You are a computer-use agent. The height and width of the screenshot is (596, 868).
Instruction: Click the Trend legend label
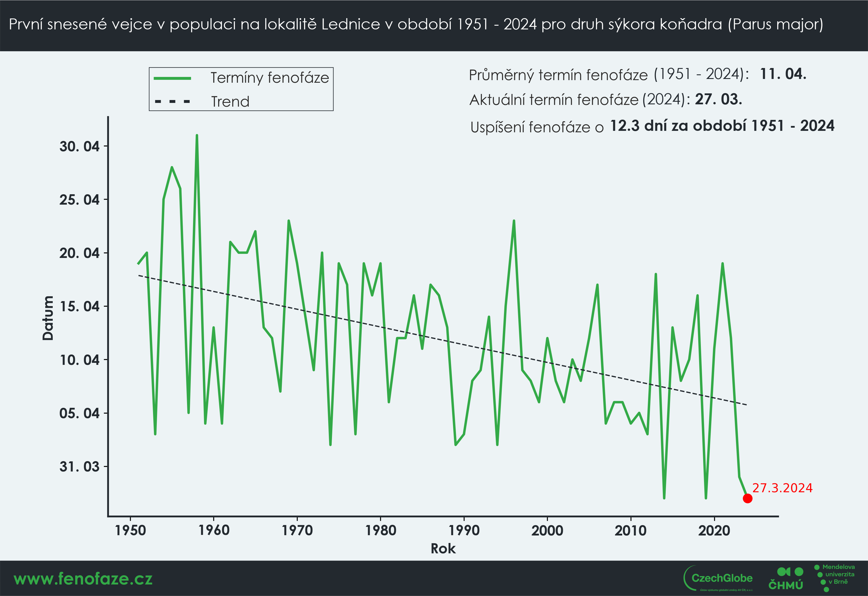tap(230, 101)
